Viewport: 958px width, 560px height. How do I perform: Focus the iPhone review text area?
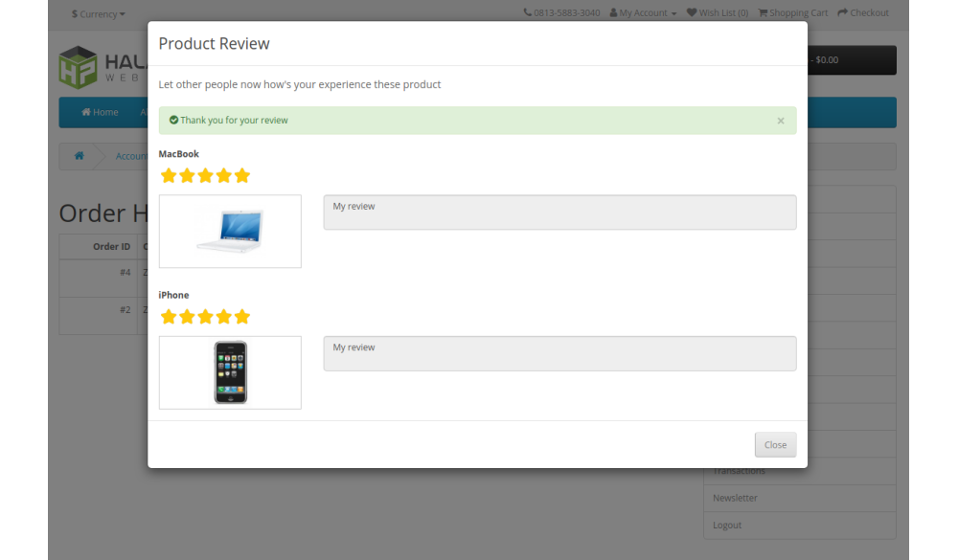click(x=559, y=353)
